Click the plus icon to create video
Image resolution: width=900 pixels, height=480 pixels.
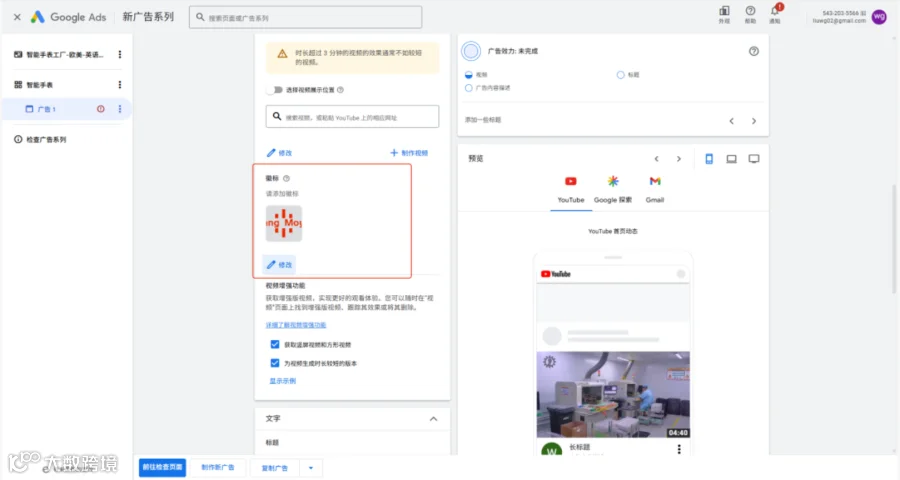coord(394,153)
